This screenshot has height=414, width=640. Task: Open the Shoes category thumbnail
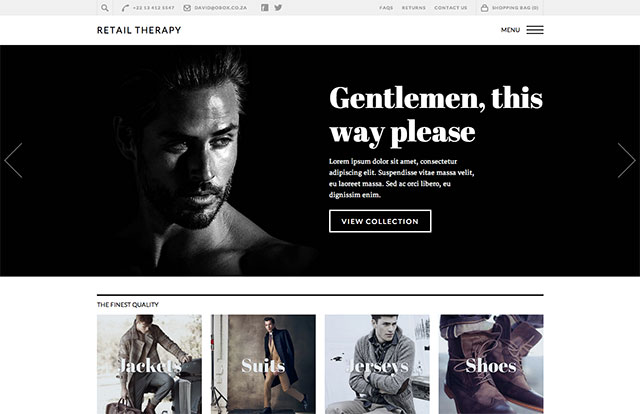(491, 364)
